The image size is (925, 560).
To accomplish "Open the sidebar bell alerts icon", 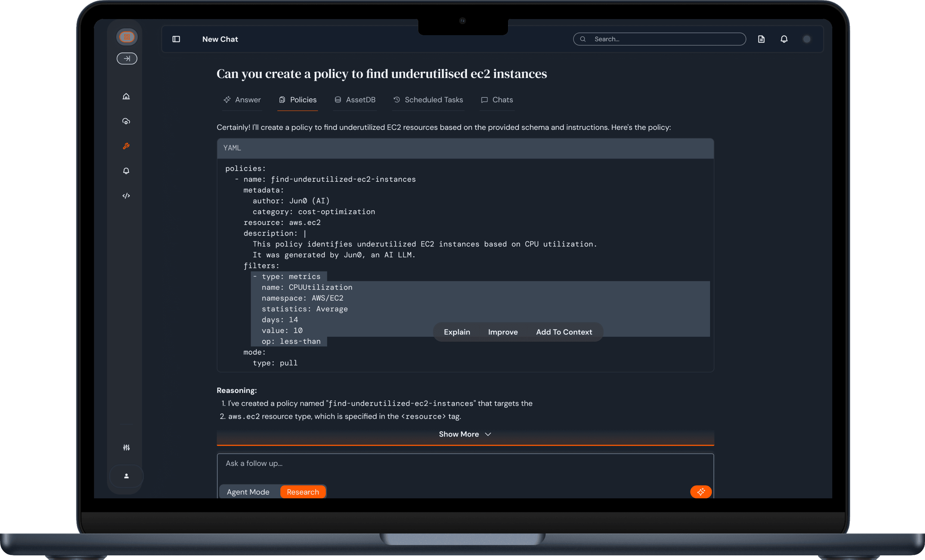I will click(126, 171).
